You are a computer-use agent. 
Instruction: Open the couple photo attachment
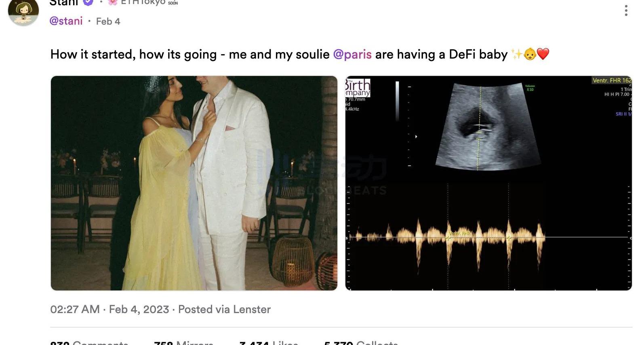tap(194, 183)
